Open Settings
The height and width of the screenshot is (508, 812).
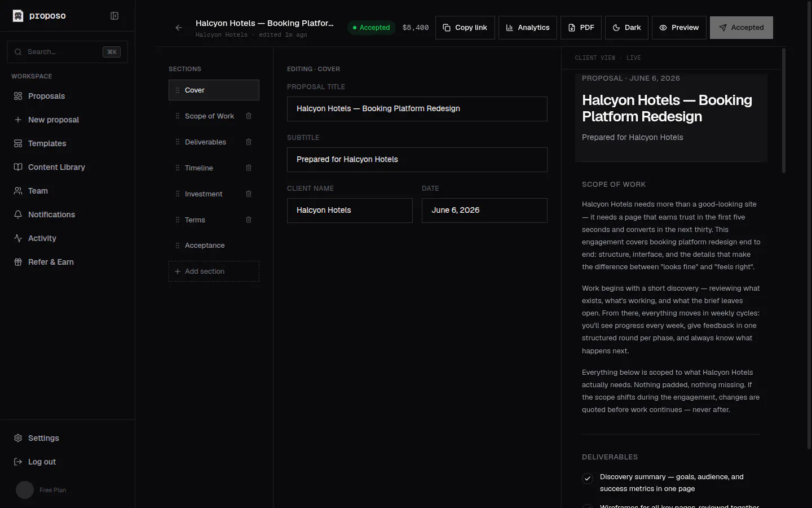click(x=68, y=438)
